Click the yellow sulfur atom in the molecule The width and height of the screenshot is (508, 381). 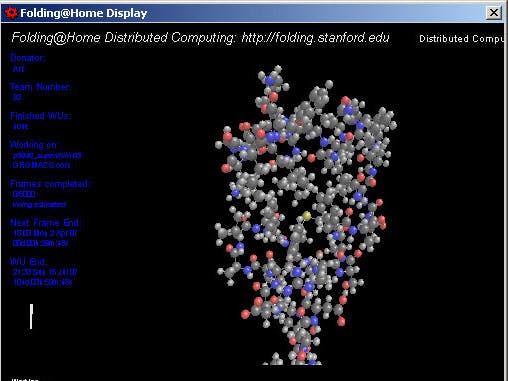point(306,216)
